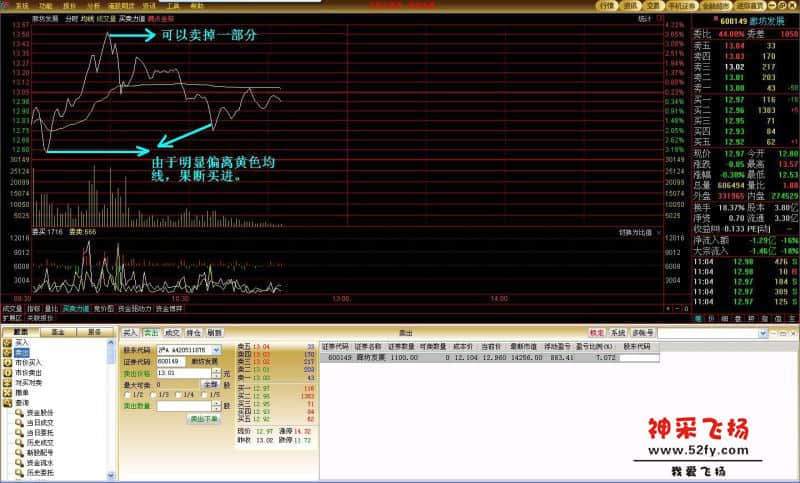Select the 1/3 quantity radio option
The height and width of the screenshot is (483, 800).
coord(151,394)
